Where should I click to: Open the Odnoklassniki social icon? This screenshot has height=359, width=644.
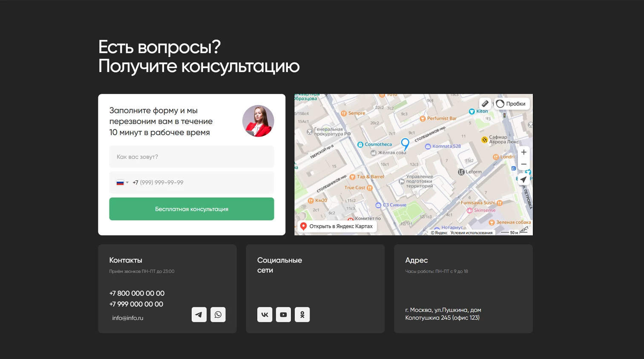[x=302, y=315]
